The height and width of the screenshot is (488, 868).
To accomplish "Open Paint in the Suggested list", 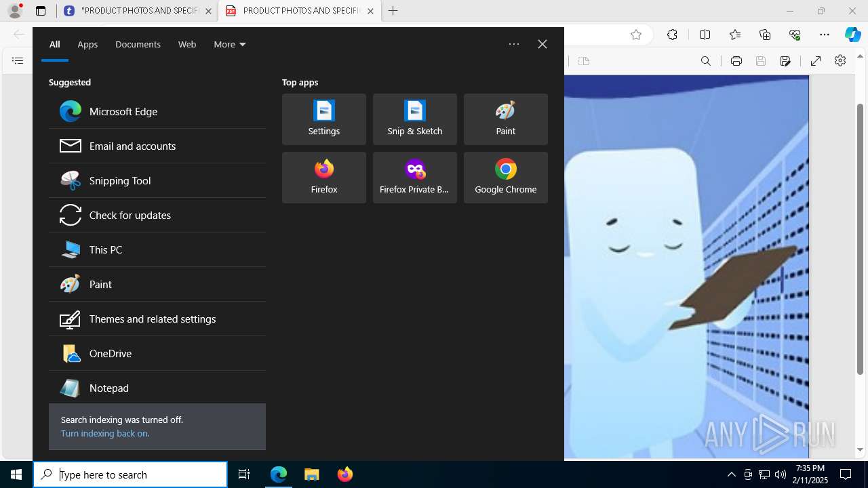I will tap(157, 284).
